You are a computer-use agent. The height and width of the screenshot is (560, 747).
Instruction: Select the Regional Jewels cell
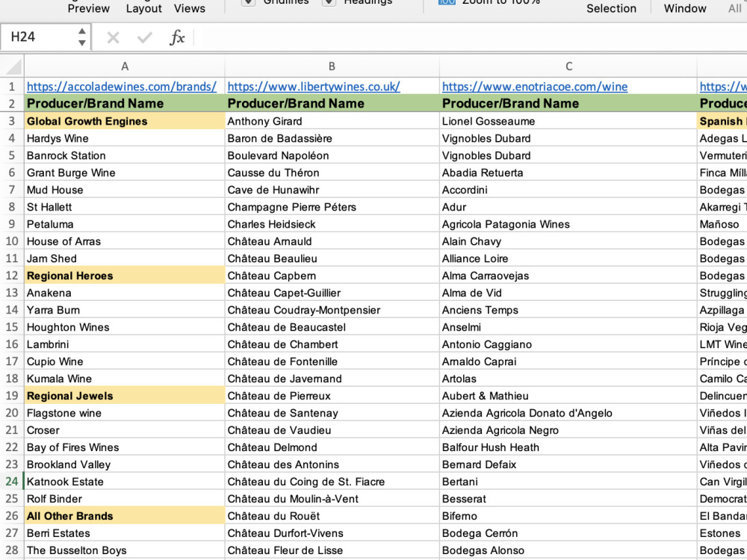(124, 395)
